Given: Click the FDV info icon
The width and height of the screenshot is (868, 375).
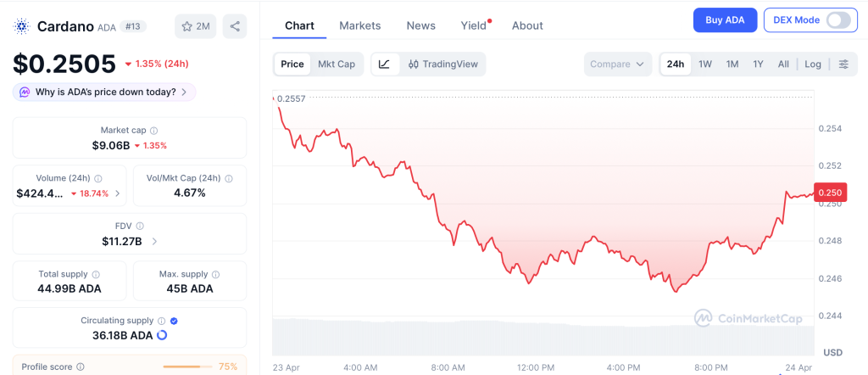Looking at the screenshot, I should 140,227.
